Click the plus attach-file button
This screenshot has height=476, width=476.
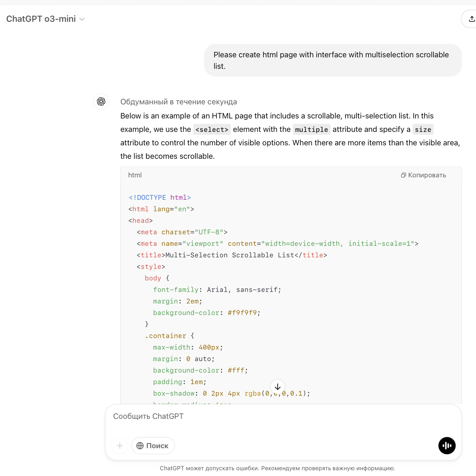120,446
